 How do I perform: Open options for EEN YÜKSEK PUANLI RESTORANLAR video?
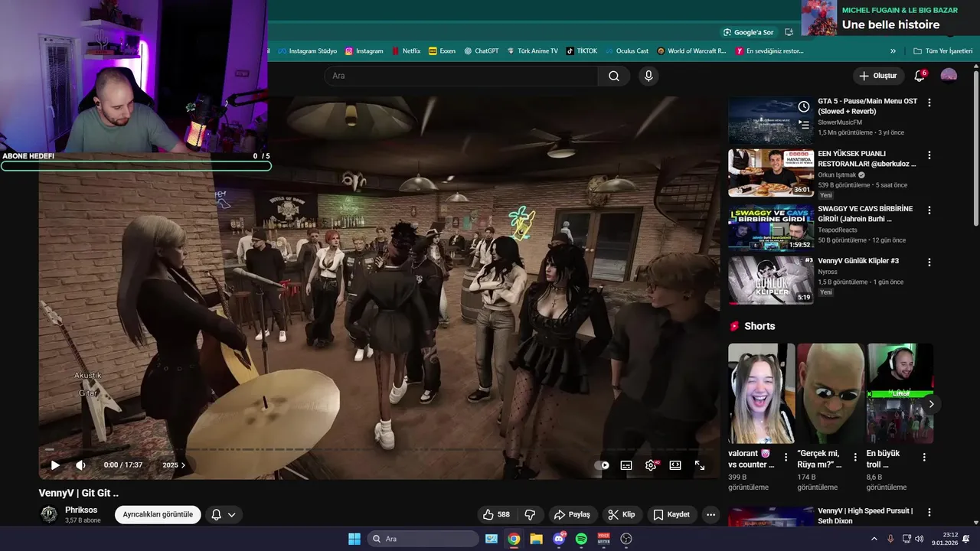click(x=929, y=155)
